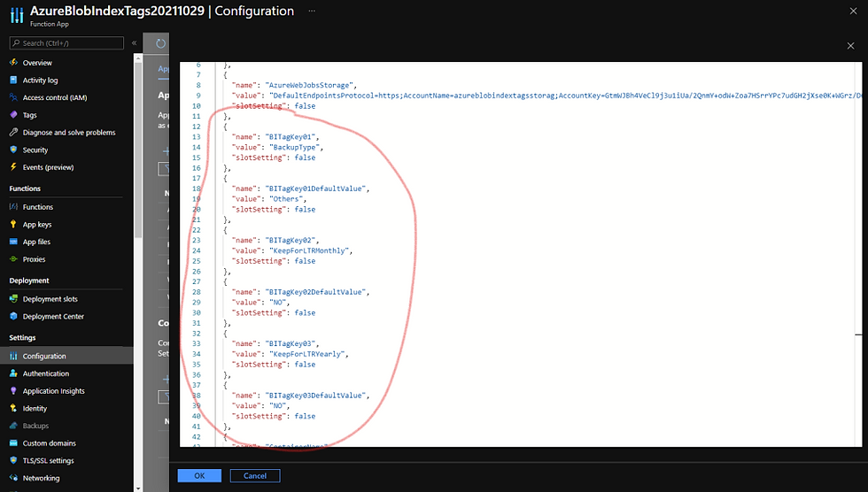Click the Tags menu label
868x492 pixels.
pos(30,115)
